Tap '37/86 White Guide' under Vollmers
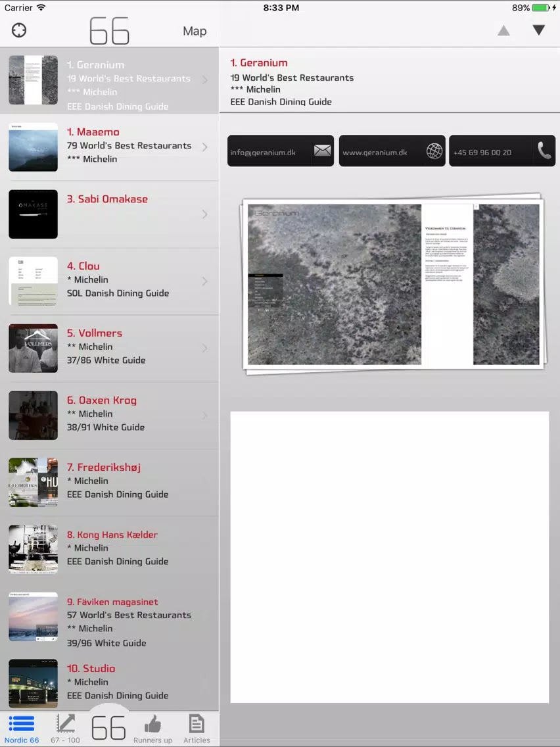 point(106,360)
